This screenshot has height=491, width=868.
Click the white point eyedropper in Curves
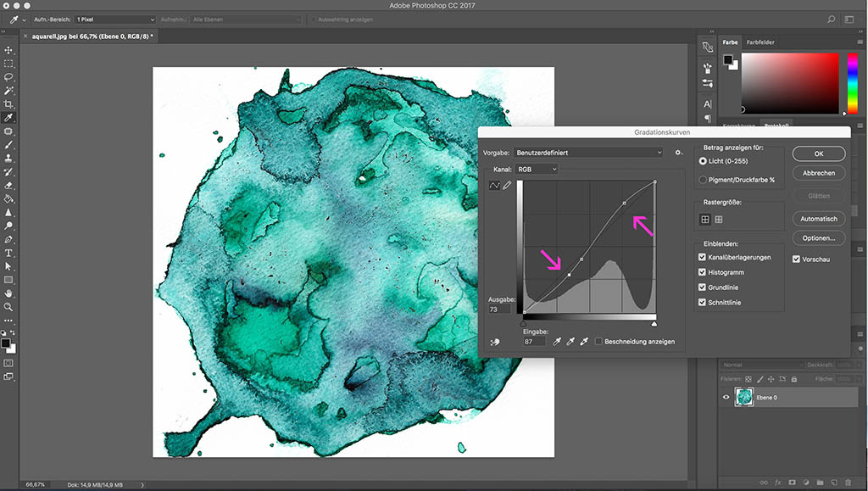click(583, 341)
